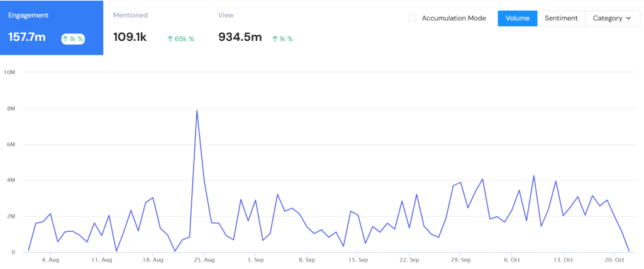Click the 10M y-axis gridline label
The width and height of the screenshot is (644, 269).
tap(9, 72)
